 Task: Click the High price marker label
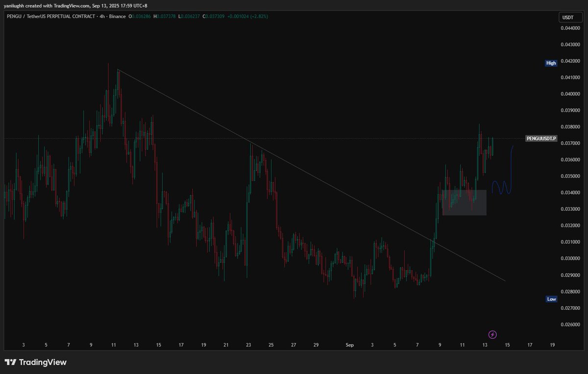[551, 63]
